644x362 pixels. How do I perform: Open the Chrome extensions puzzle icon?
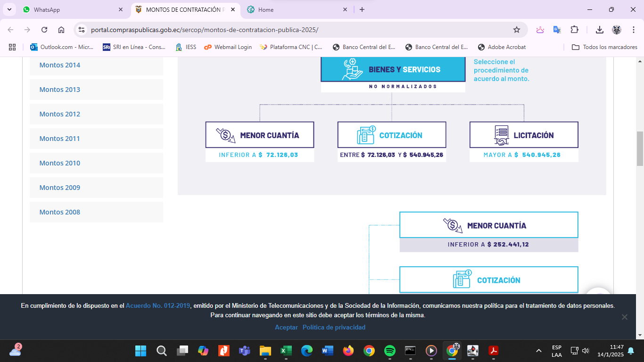pyautogui.click(x=574, y=30)
